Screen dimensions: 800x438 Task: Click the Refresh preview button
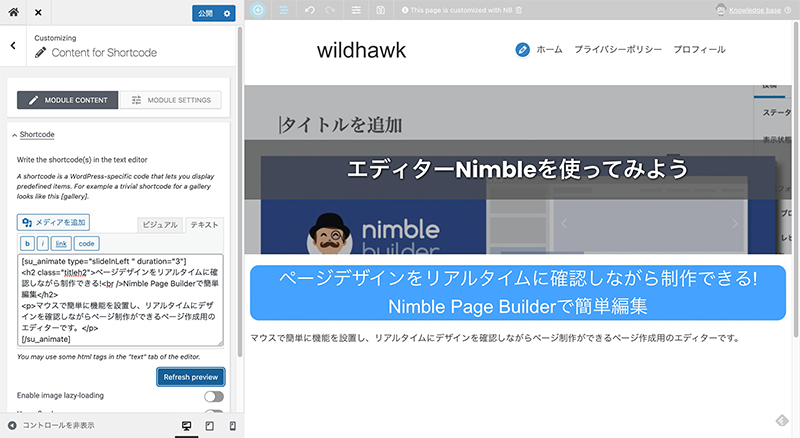coord(190,377)
